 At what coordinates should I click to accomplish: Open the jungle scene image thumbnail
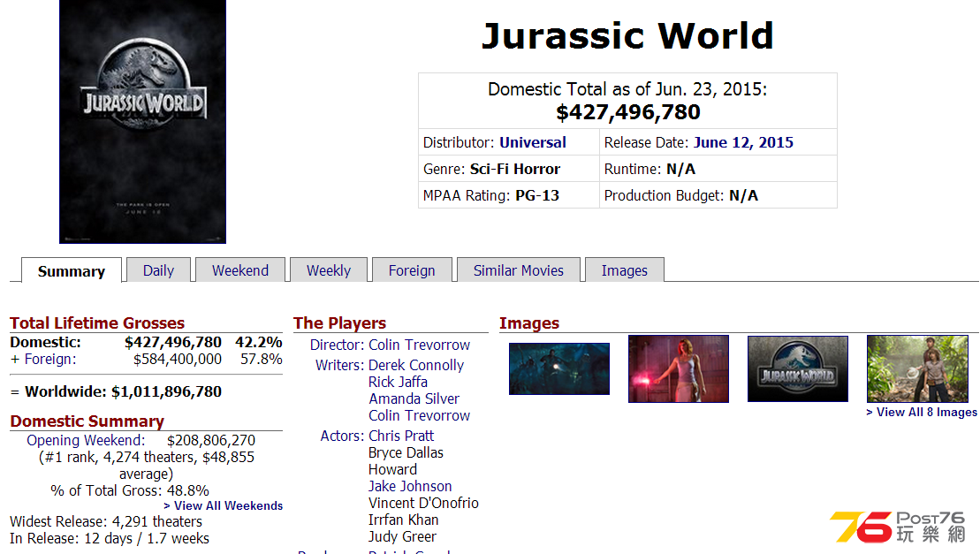pyautogui.click(x=917, y=368)
